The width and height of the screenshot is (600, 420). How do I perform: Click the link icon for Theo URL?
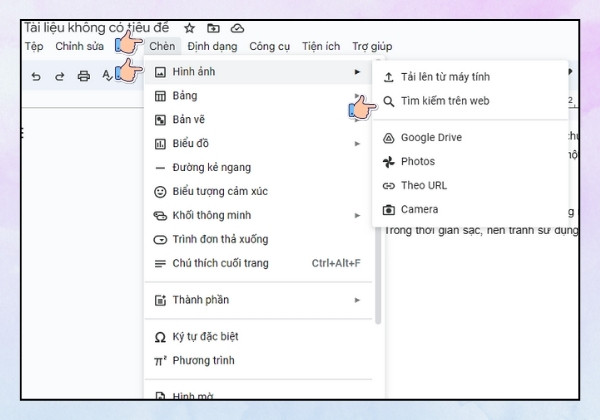388,186
